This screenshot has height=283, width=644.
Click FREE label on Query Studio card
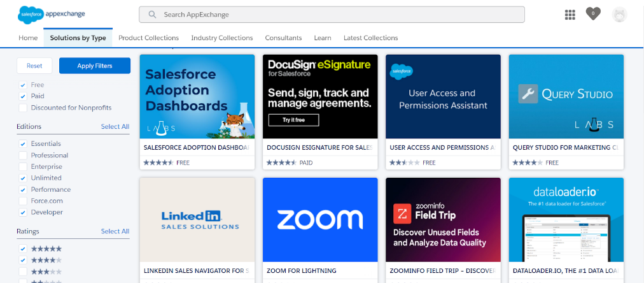click(552, 163)
